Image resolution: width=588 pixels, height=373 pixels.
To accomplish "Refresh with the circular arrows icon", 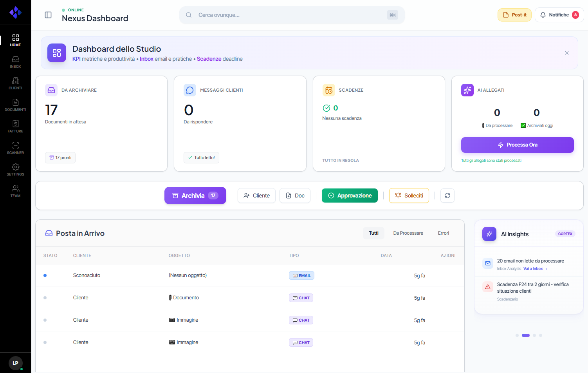I will coord(447,195).
